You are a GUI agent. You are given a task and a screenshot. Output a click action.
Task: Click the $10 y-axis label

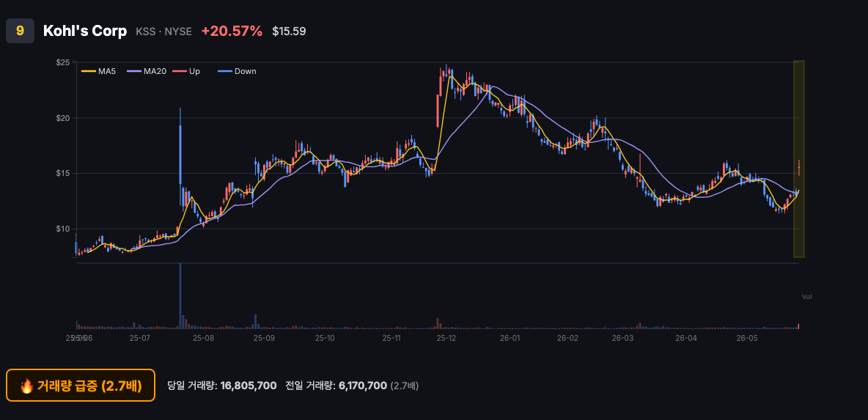(62, 229)
